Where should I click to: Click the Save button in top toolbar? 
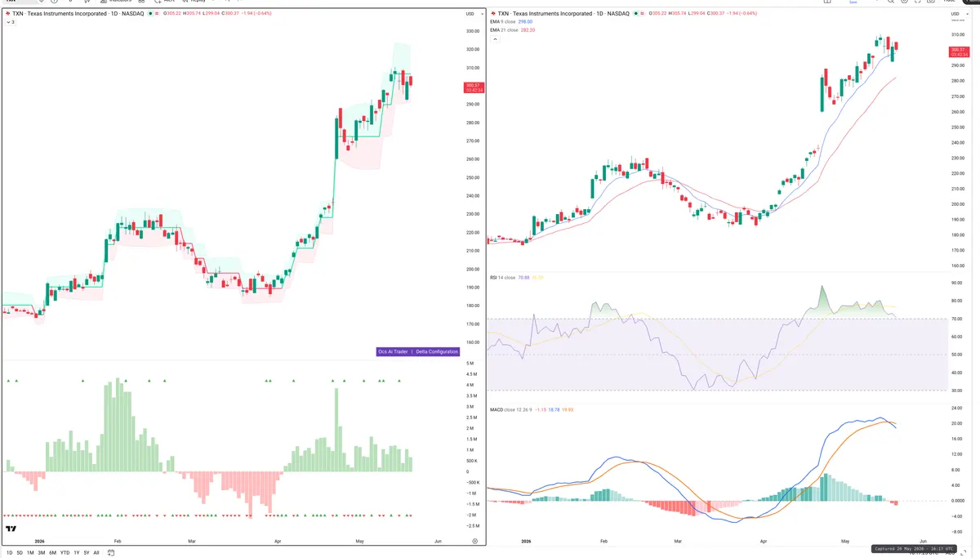pyautogui.click(x=853, y=2)
